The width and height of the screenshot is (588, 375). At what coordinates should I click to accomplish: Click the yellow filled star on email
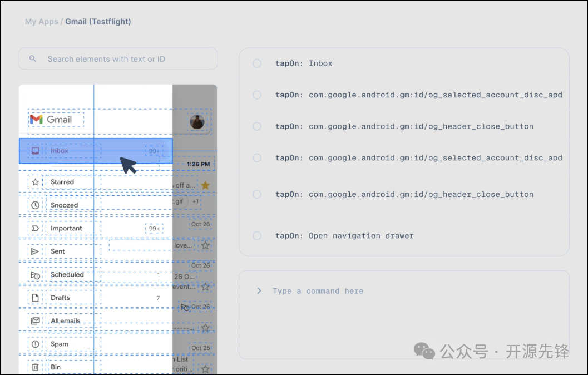pyautogui.click(x=205, y=185)
